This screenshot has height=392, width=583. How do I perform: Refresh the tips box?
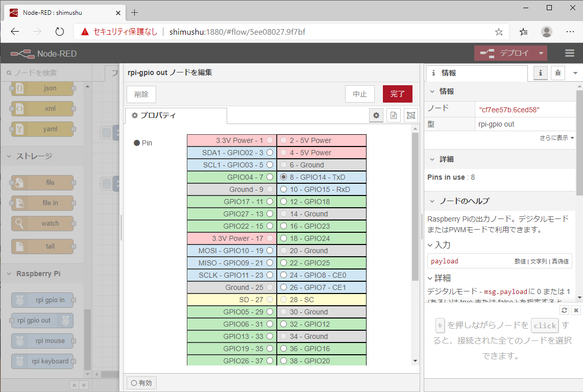564,310
